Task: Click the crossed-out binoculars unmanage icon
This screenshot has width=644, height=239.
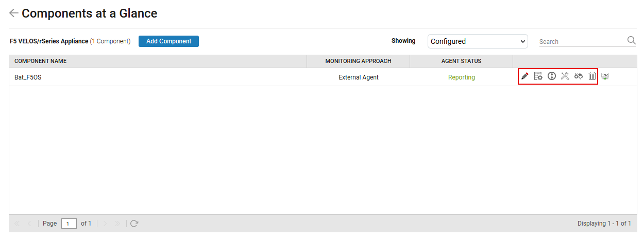Action: pos(578,76)
